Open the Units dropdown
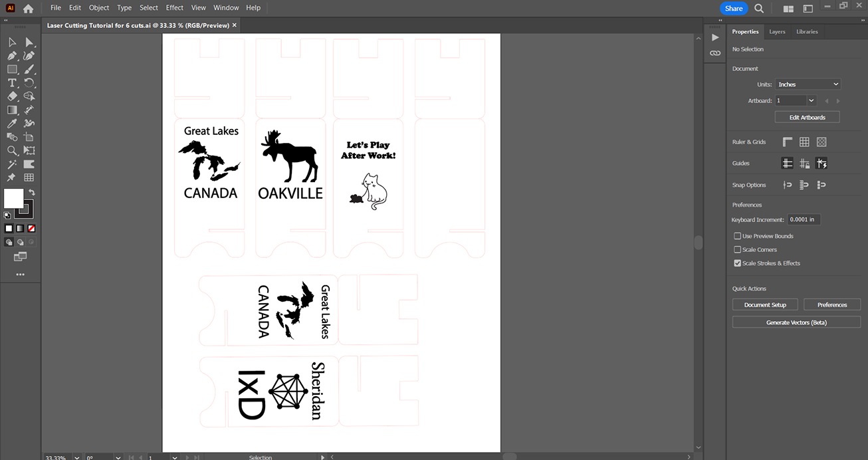Screen dimensions: 868x460 (808, 84)
